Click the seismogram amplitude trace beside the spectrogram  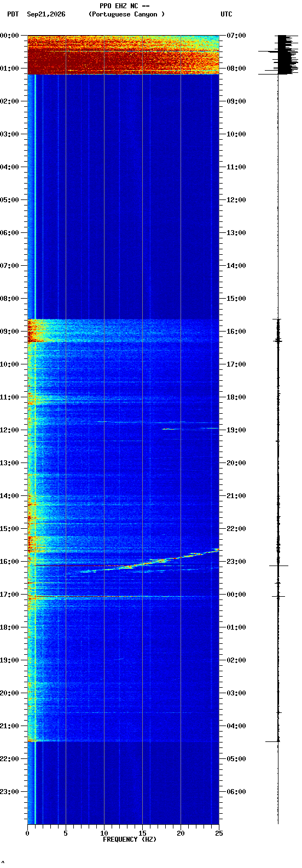pyautogui.click(x=278, y=430)
